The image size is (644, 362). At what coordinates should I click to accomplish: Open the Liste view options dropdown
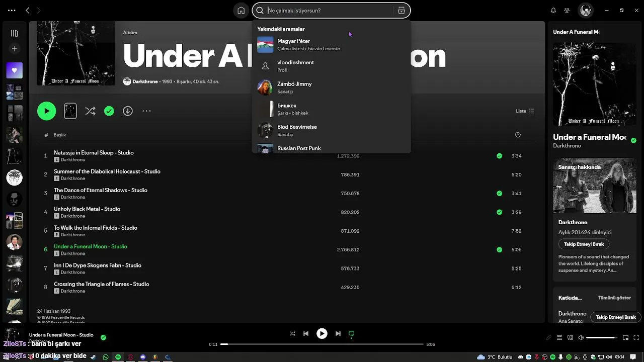point(525,111)
